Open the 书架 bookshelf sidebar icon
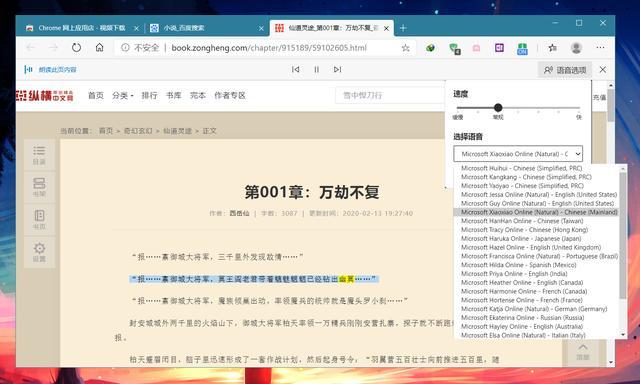Viewport: 640px width, 384px height. 39,187
